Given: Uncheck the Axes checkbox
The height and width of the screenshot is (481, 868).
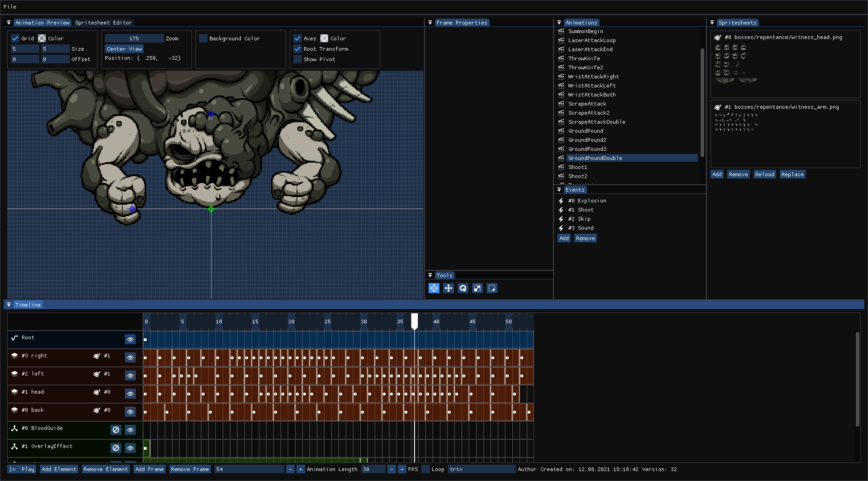Looking at the screenshot, I should click(297, 38).
